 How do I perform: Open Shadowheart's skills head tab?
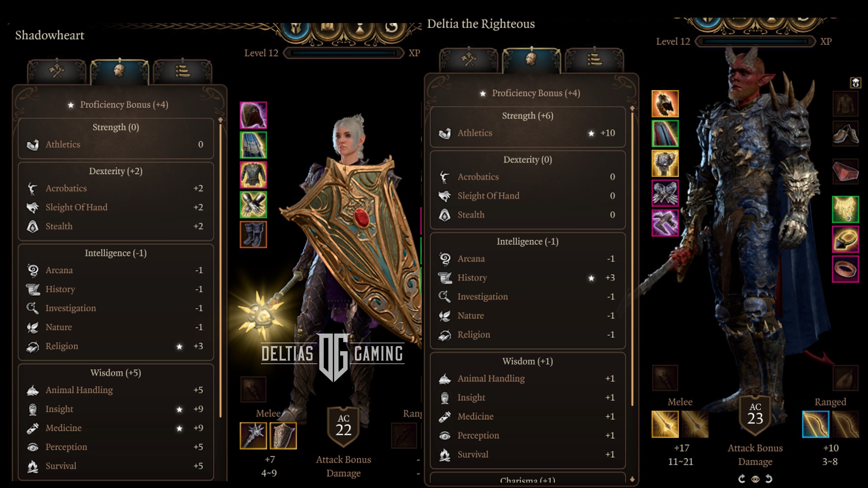(119, 71)
